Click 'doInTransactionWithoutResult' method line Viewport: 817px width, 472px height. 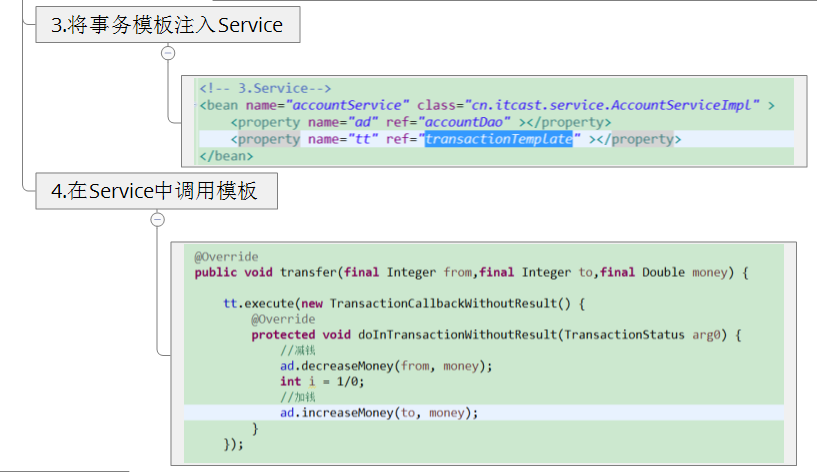496,335
